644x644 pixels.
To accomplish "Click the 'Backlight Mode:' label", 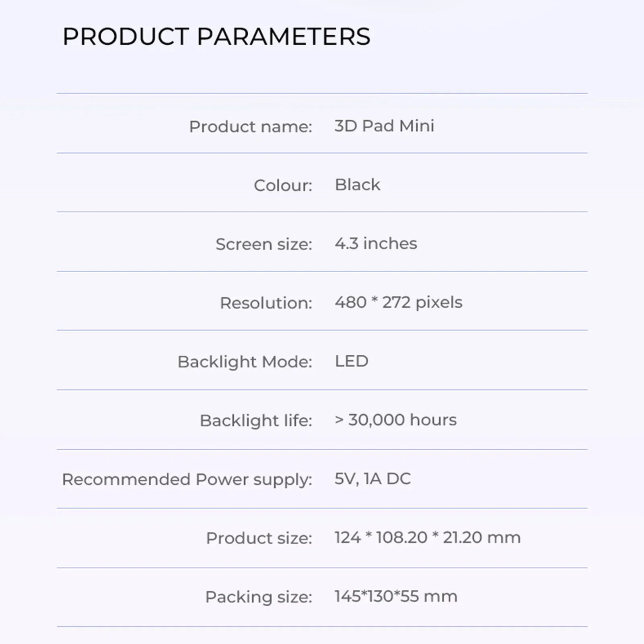I will pos(245,362).
